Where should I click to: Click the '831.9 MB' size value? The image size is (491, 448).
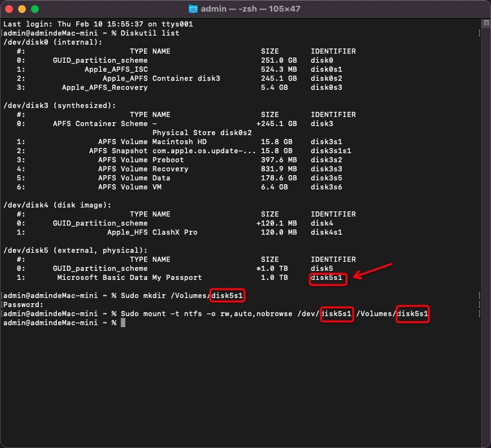[279, 169]
